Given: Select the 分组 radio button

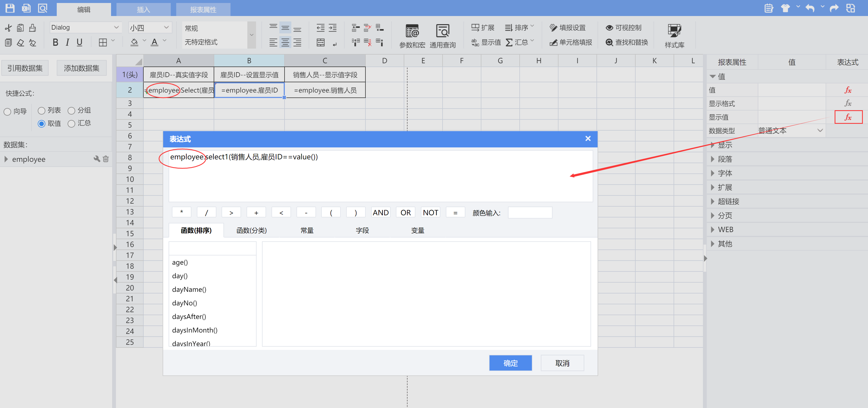Looking at the screenshot, I should 71,110.
